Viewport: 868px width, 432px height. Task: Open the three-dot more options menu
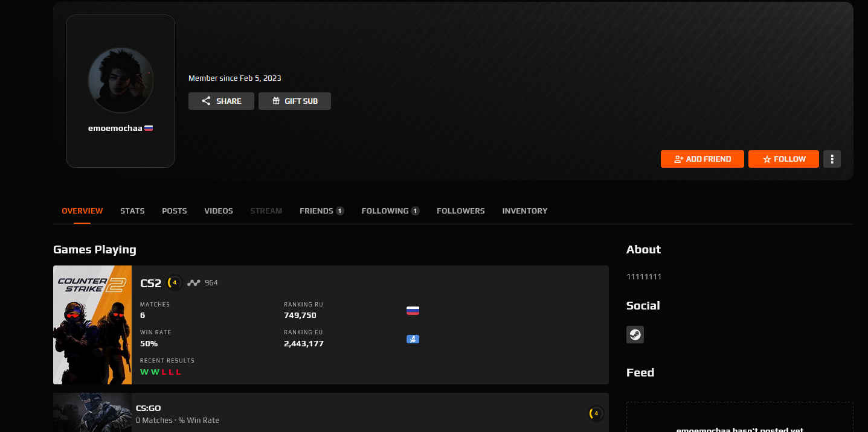pos(832,159)
